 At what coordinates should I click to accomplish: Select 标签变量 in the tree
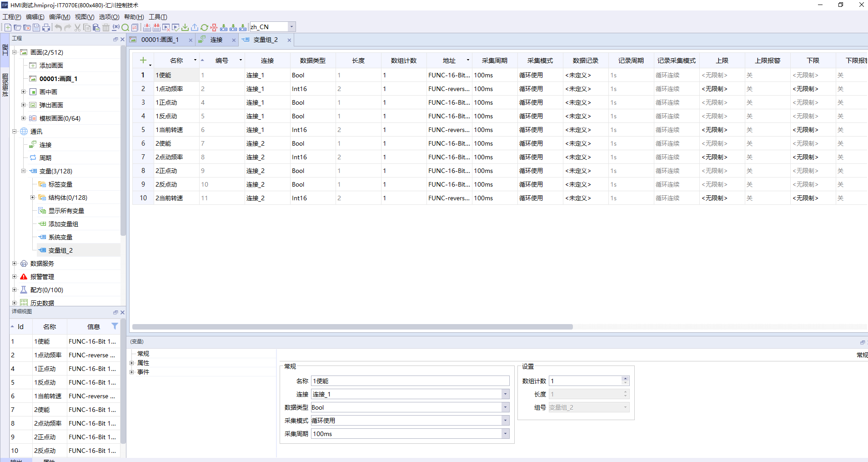[x=60, y=184]
